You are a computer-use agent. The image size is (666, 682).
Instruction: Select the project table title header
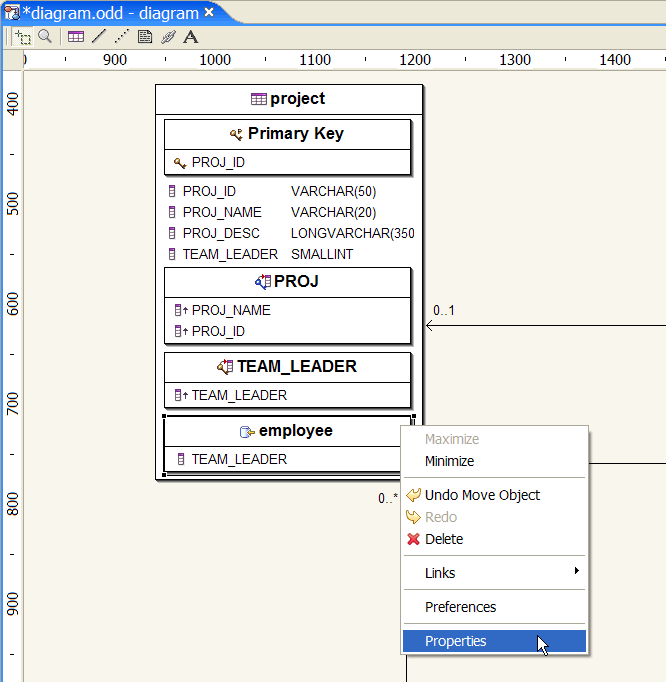pyautogui.click(x=288, y=99)
